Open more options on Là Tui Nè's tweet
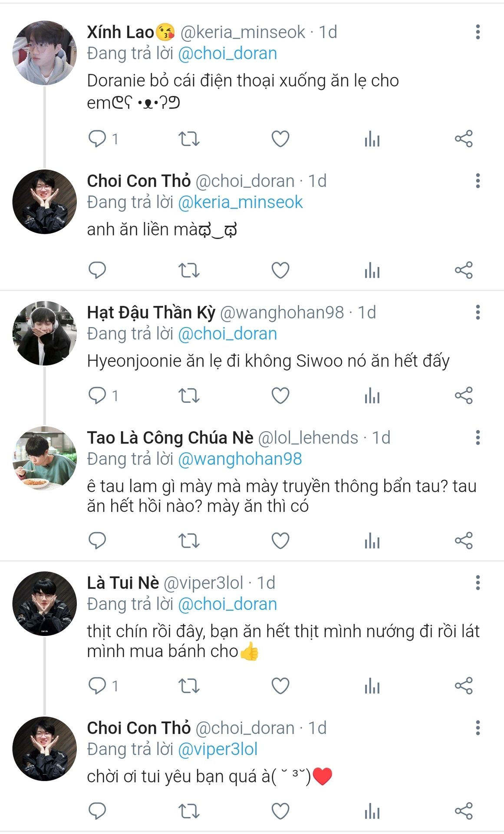 (x=478, y=582)
